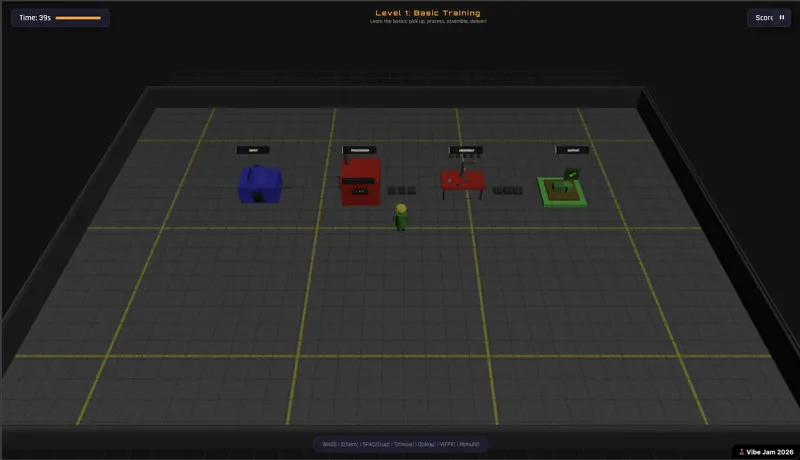Click the Assembly station label
800x460 pixels.
[x=466, y=150]
